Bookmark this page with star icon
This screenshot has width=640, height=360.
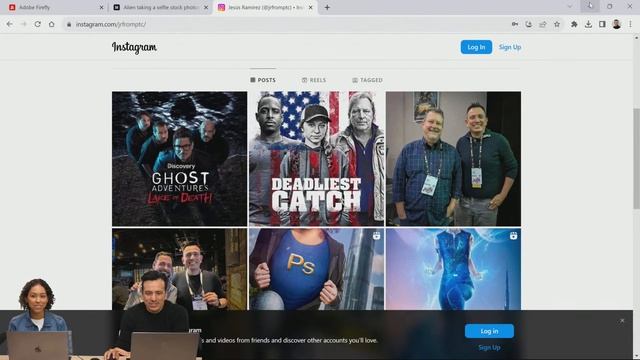tap(557, 24)
